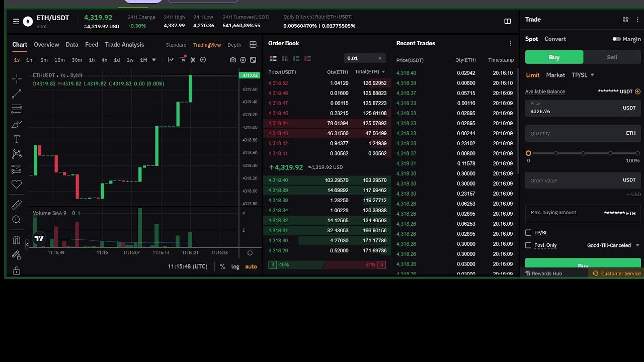Switch to the Convert tab
The image size is (644, 362).
[555, 39]
